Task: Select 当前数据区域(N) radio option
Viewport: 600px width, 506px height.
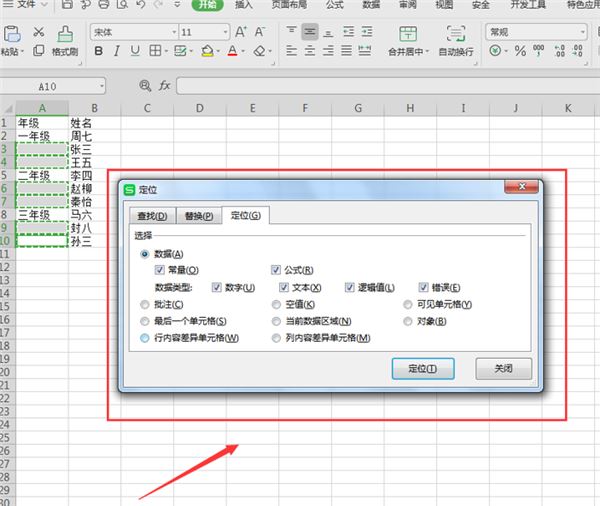Action: coord(276,322)
